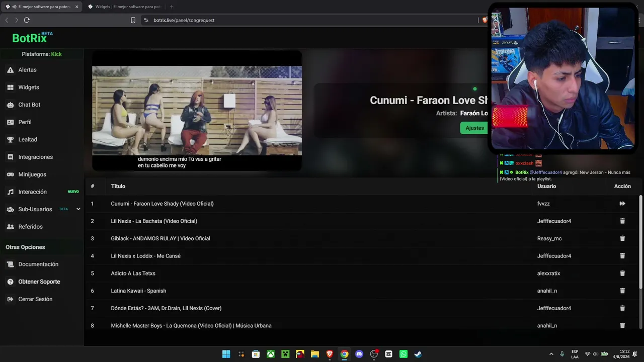Select the first BotRix browser tab
Screen dimensions: 644x362
point(41,7)
